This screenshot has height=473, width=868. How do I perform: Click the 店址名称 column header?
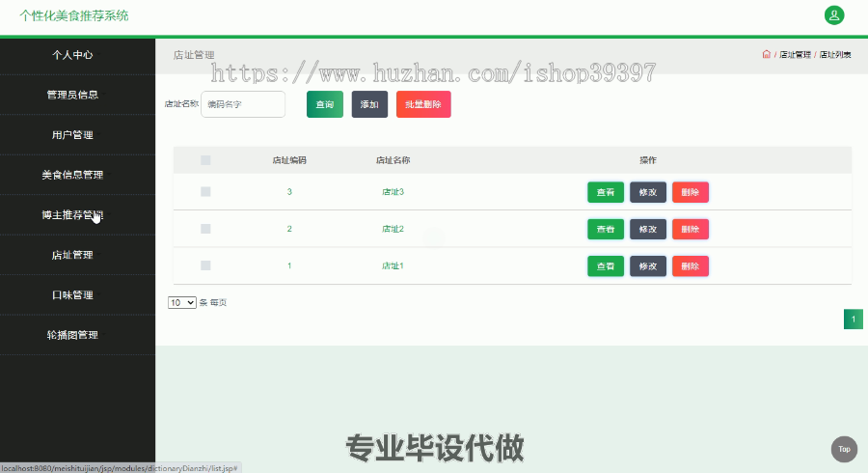tap(393, 160)
